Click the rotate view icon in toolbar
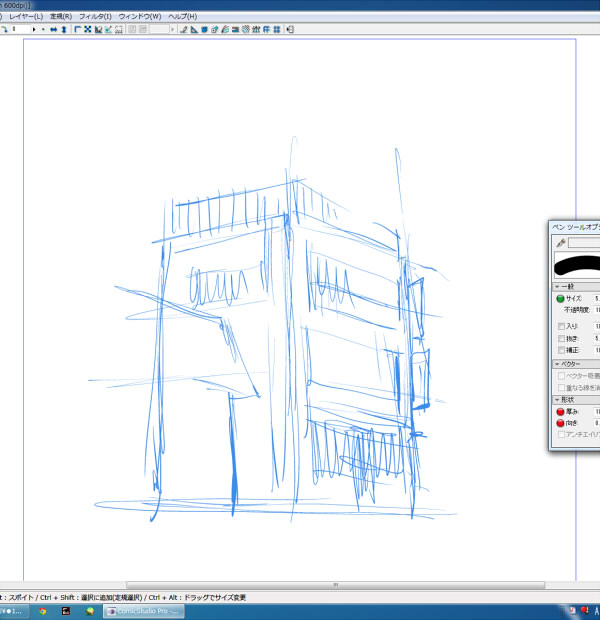This screenshot has height=620, width=600. click(4, 29)
